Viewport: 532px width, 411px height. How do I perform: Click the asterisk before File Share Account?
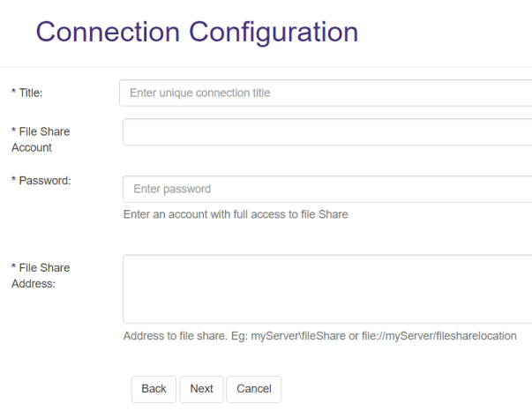[13, 131]
